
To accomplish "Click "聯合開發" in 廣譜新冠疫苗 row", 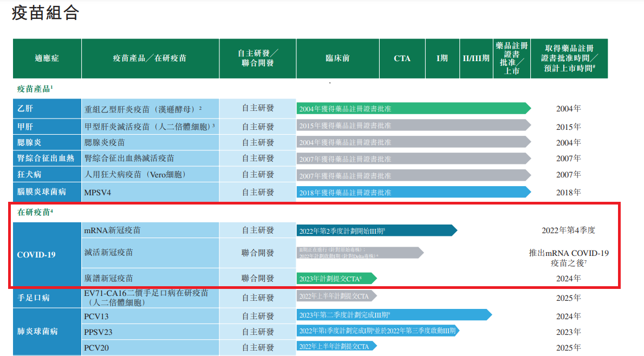I will pos(257,278).
